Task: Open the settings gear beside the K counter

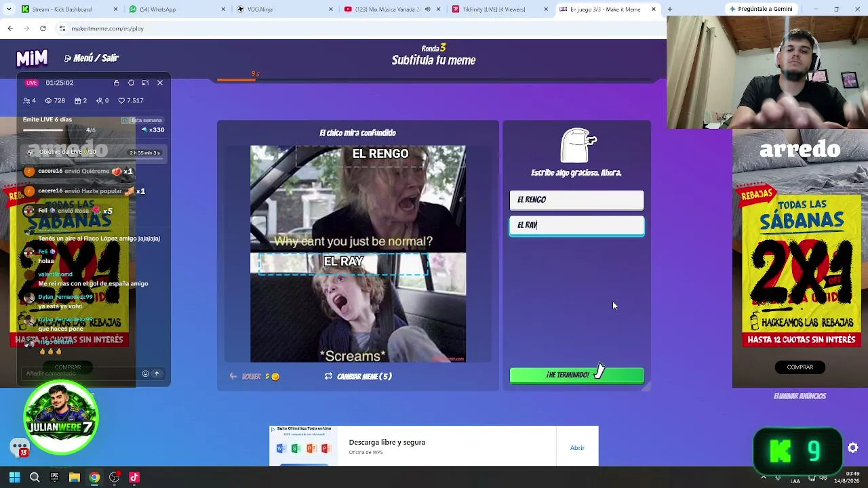Action: click(853, 448)
